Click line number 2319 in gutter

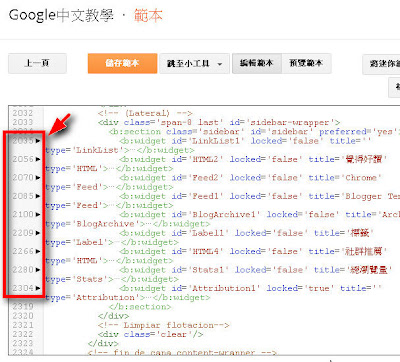(23, 307)
